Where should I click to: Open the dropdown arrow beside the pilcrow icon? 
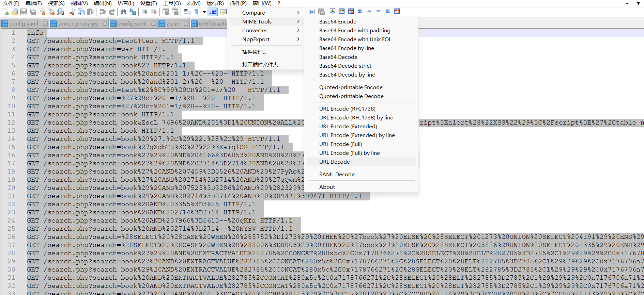[204, 12]
